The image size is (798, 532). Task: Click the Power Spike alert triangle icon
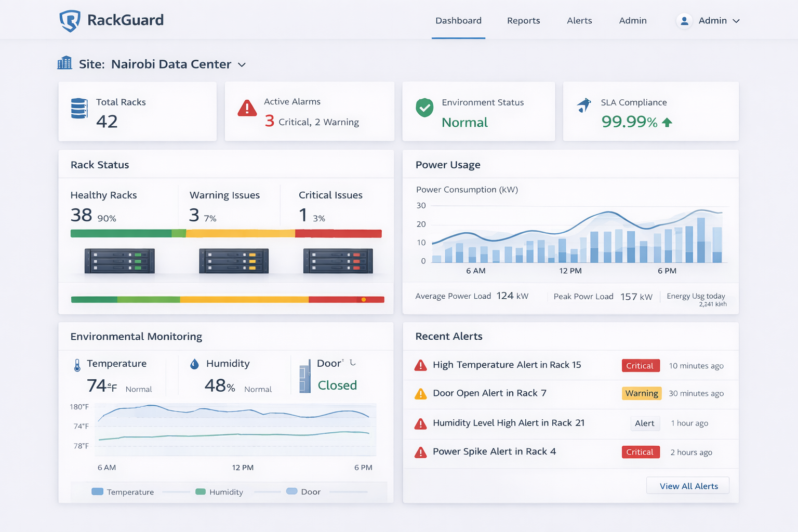click(x=420, y=452)
